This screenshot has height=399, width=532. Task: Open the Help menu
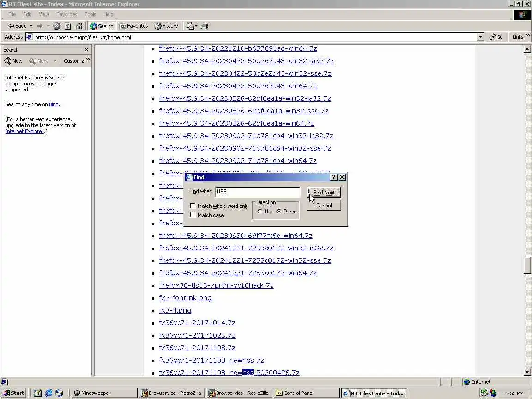108,14
